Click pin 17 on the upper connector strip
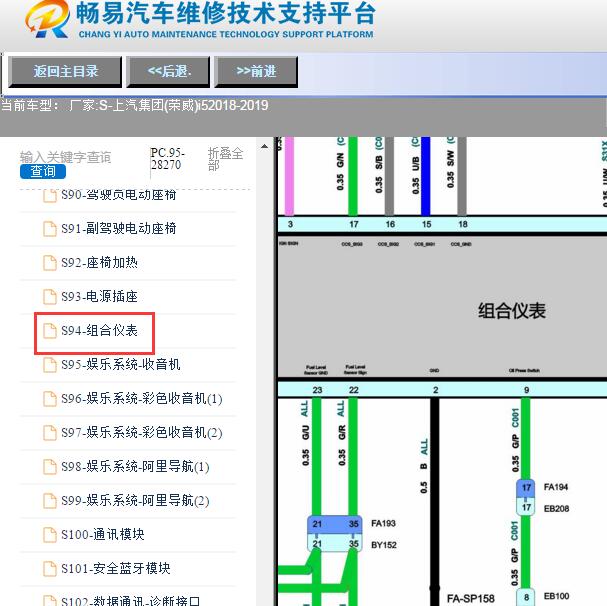This screenshot has width=607, height=606. click(x=353, y=224)
